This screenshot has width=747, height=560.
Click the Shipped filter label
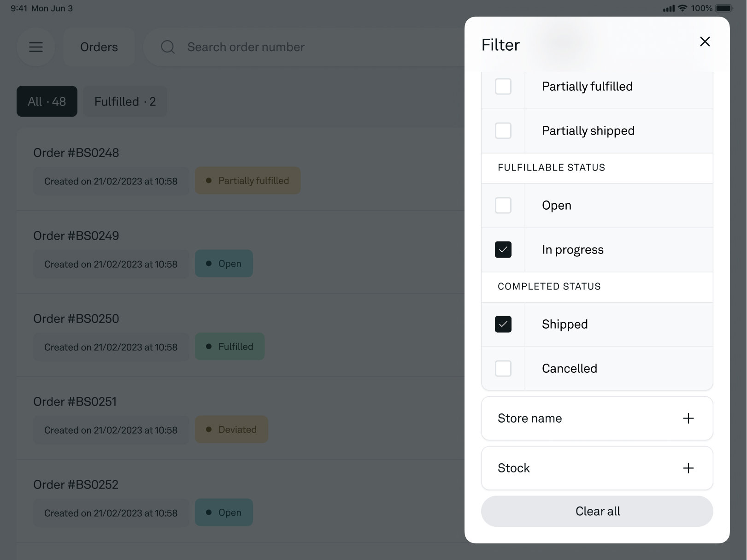click(x=565, y=324)
